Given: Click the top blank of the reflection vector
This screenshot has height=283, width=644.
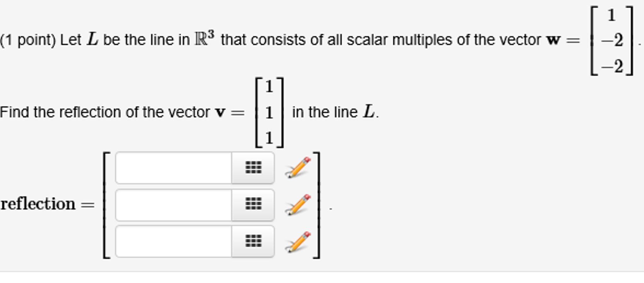Looking at the screenshot, I should click(173, 168).
